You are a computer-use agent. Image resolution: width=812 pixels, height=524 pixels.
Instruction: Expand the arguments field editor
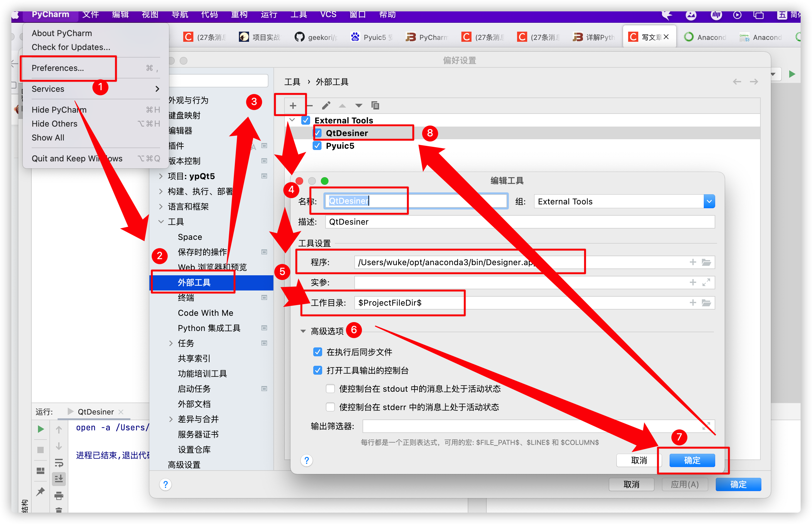click(x=706, y=283)
